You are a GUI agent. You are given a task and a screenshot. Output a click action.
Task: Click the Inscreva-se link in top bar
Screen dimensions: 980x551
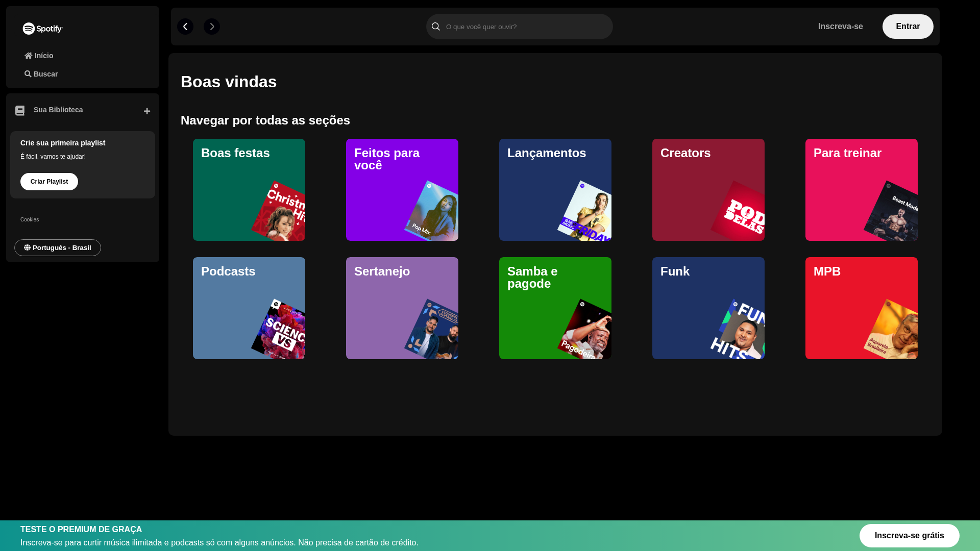[x=840, y=27]
